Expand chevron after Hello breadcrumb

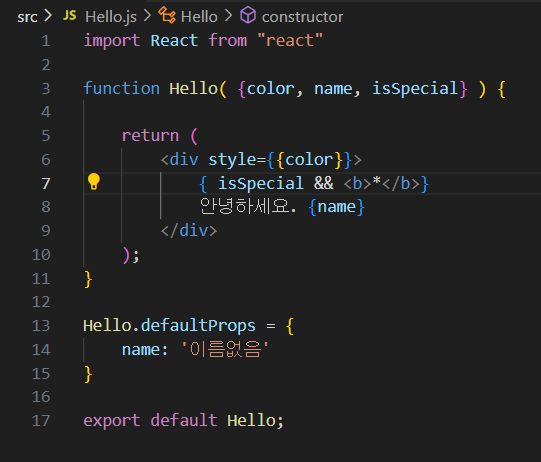pos(228,16)
